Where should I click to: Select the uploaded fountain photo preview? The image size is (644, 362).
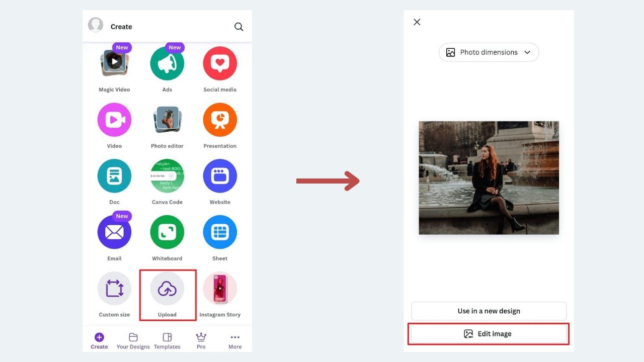(489, 177)
